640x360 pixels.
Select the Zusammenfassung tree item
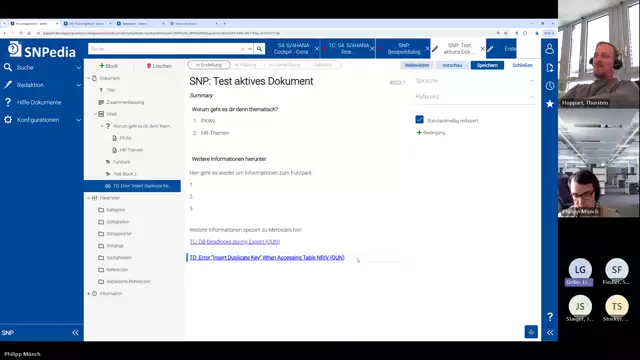tap(125, 102)
